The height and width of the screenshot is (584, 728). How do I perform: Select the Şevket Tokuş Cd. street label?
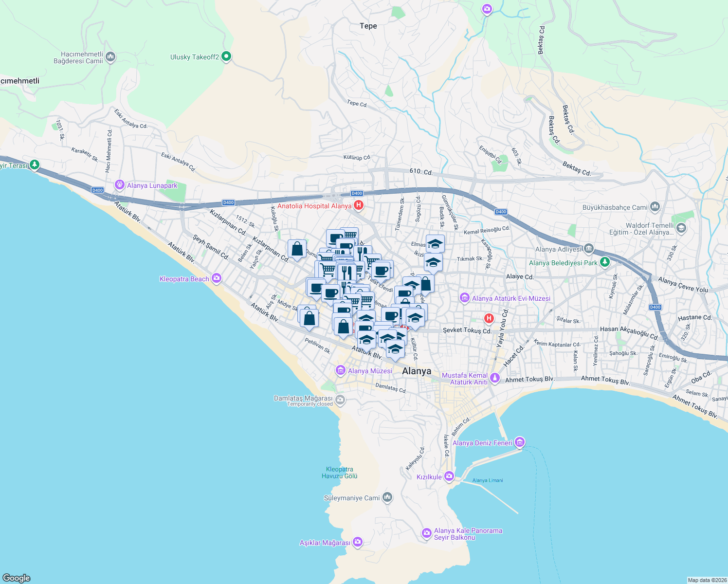point(467,330)
